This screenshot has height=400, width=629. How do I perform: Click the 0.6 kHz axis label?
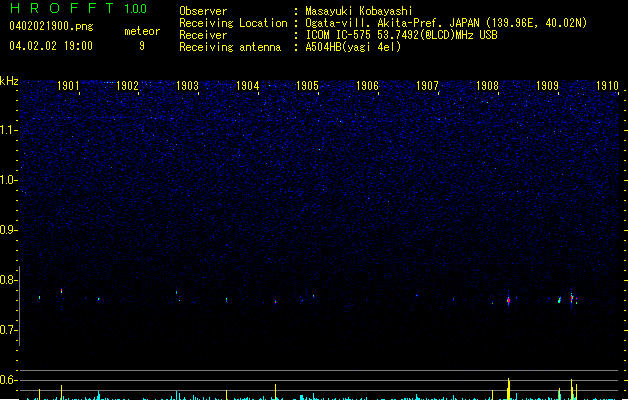click(x=8, y=380)
